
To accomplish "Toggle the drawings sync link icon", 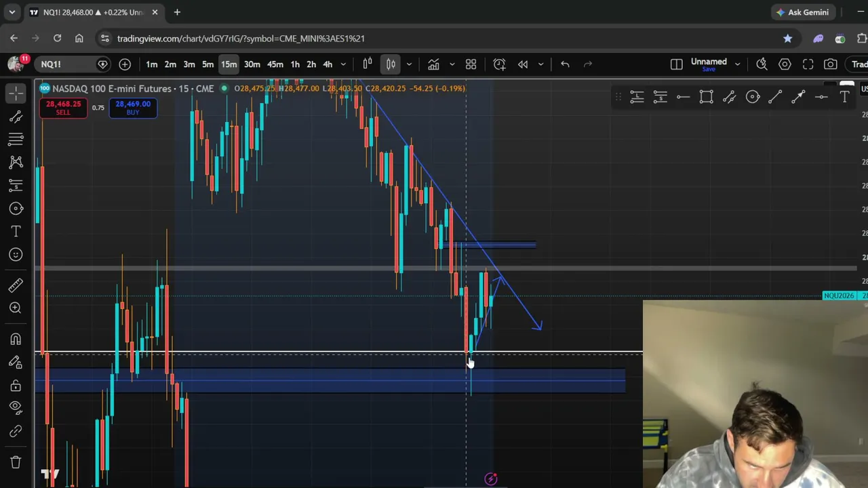I will click(x=16, y=432).
